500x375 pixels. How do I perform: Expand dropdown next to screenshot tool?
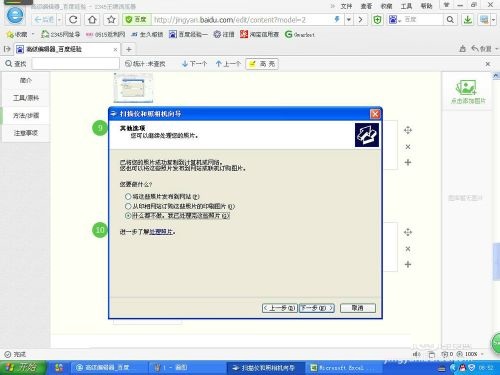click(494, 20)
